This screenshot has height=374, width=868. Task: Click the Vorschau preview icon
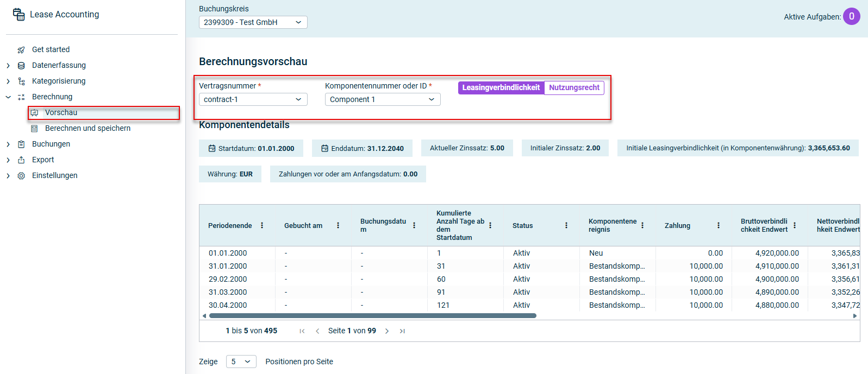tap(34, 112)
